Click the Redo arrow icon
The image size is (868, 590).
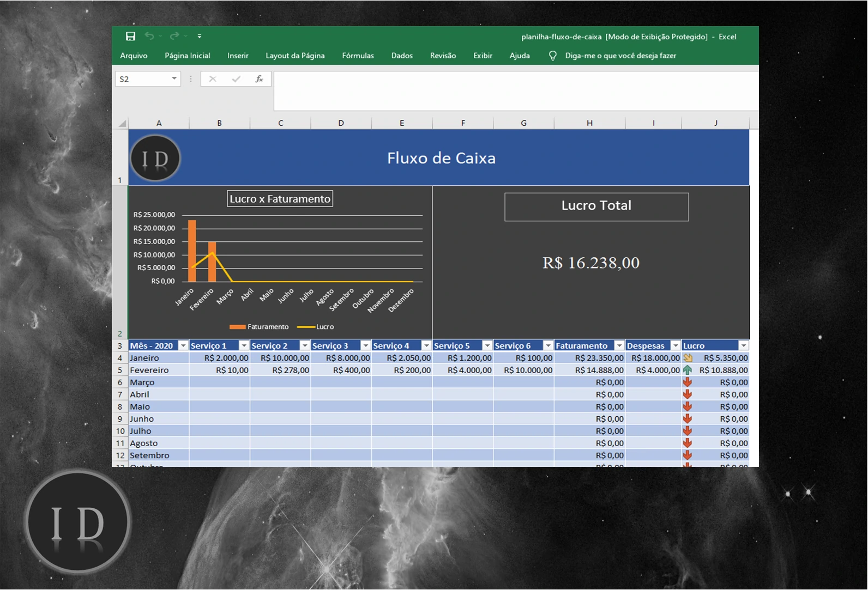174,37
